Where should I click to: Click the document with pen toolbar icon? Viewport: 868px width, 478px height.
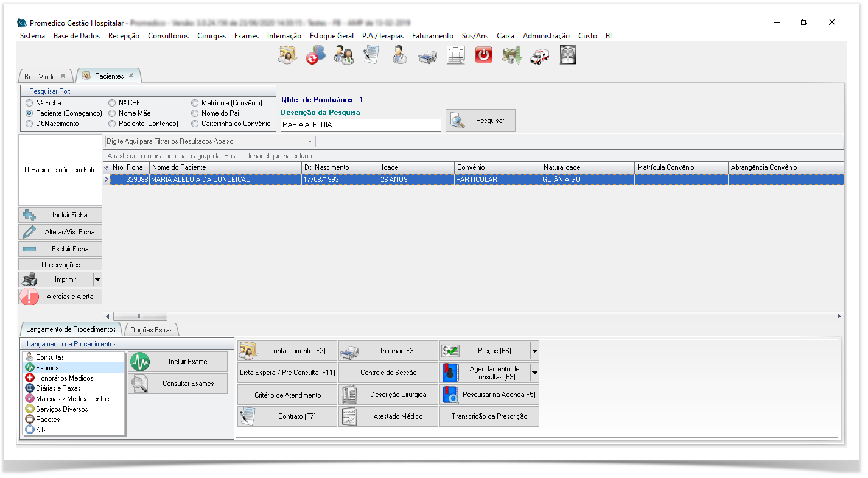point(371,56)
